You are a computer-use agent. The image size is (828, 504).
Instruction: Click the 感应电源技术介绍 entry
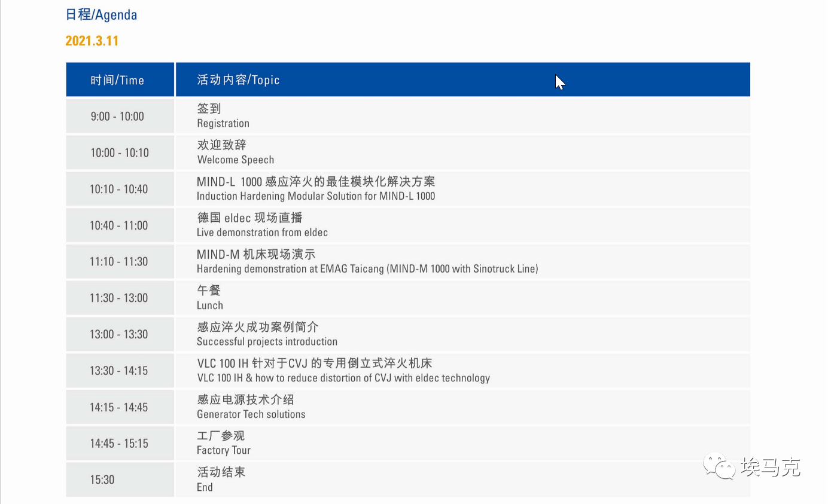[245, 399]
